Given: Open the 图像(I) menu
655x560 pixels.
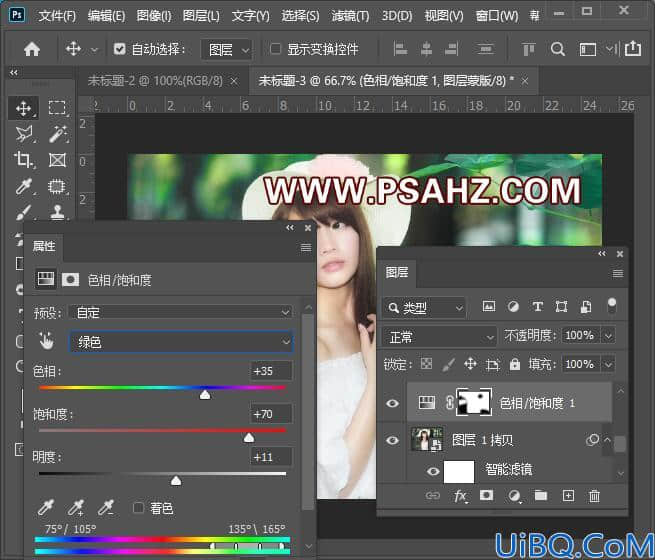Looking at the screenshot, I should pyautogui.click(x=154, y=16).
